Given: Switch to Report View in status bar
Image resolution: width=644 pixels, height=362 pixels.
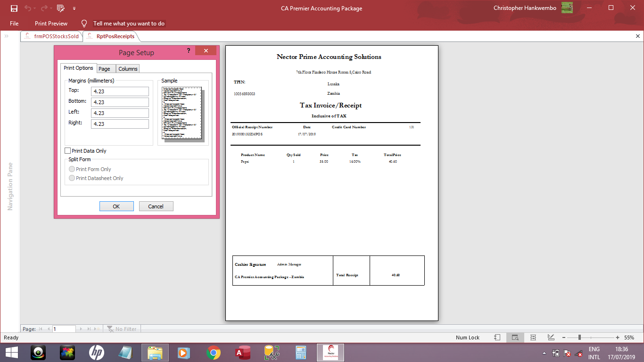Looking at the screenshot, I should 497,337.
